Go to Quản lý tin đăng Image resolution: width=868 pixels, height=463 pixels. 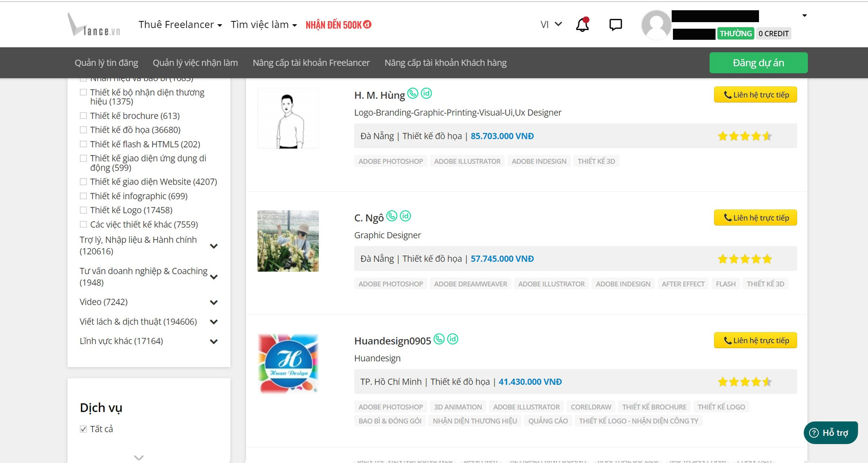pos(106,63)
